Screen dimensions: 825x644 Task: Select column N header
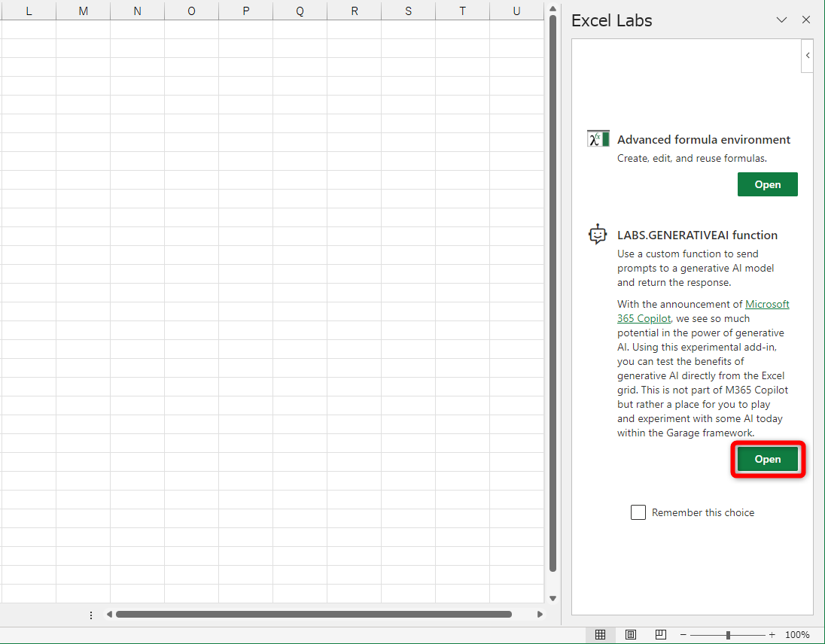(x=137, y=11)
